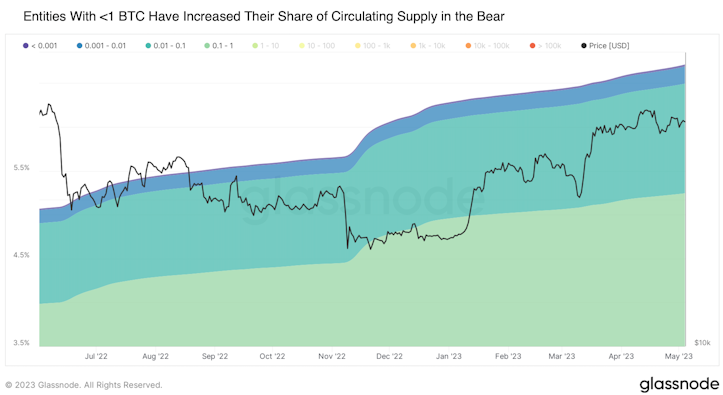Toggle the '0.01 - 0.1' legend series

(165, 46)
